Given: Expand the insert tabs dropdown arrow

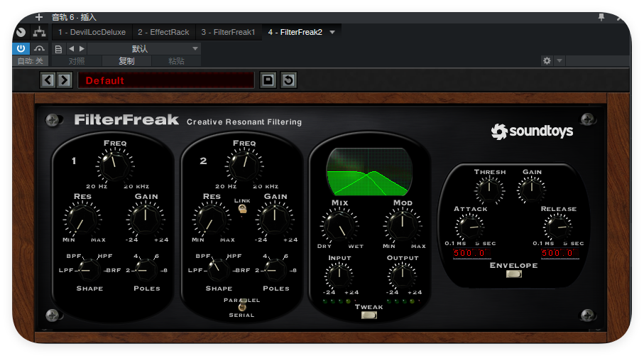Looking at the screenshot, I should (x=332, y=32).
